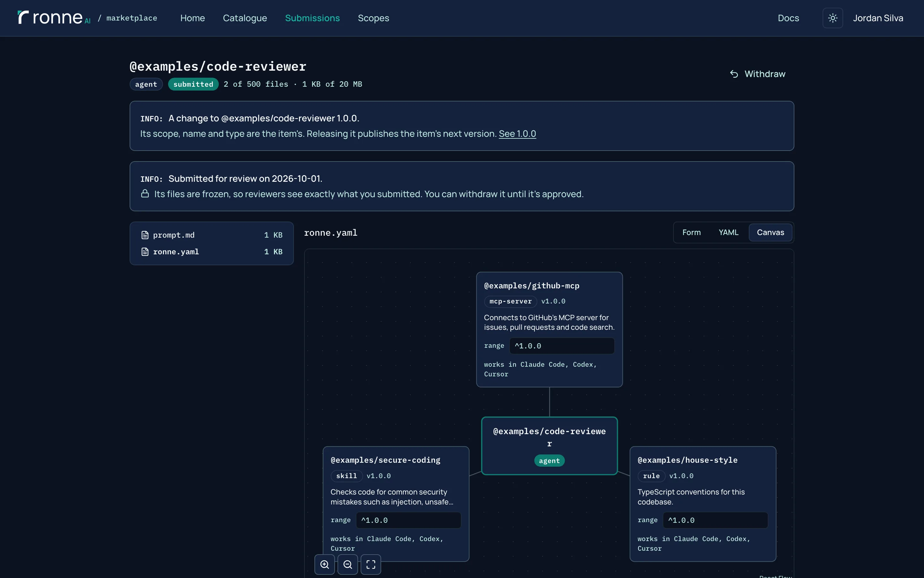Click 'Connects to GitHub's MCP server' description
This screenshot has width=924, height=578.
coord(549,322)
